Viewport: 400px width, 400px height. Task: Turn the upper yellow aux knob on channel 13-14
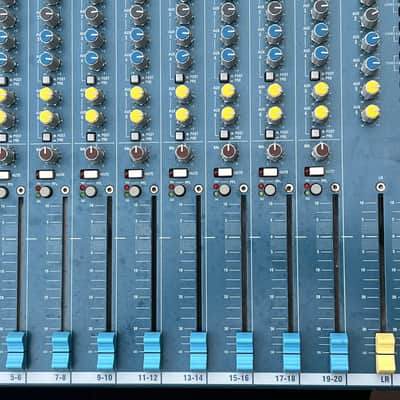point(183,93)
